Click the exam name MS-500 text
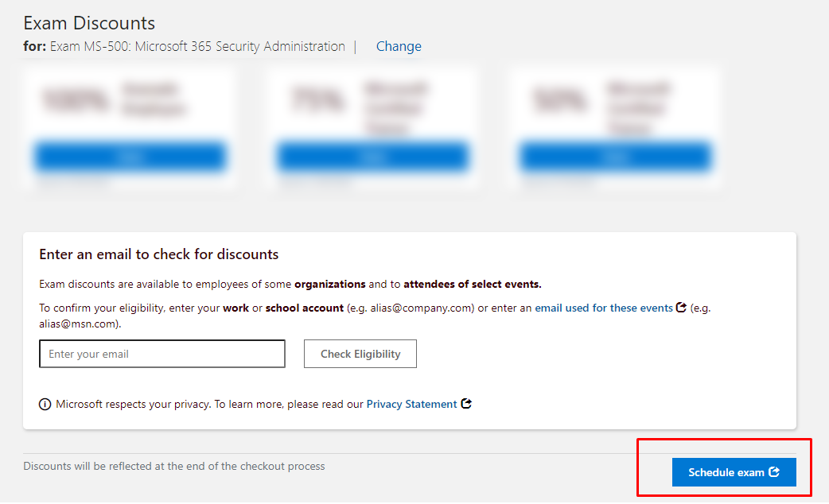The width and height of the screenshot is (829, 504). [x=197, y=46]
